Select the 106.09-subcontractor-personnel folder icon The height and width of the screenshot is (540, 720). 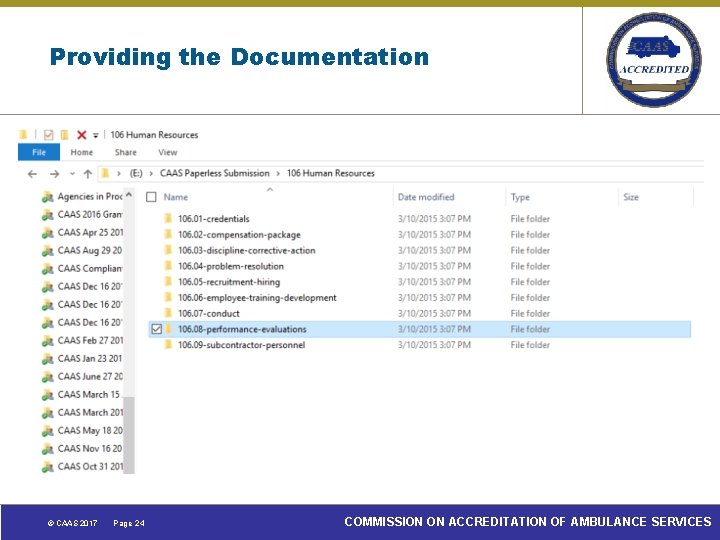(x=169, y=344)
